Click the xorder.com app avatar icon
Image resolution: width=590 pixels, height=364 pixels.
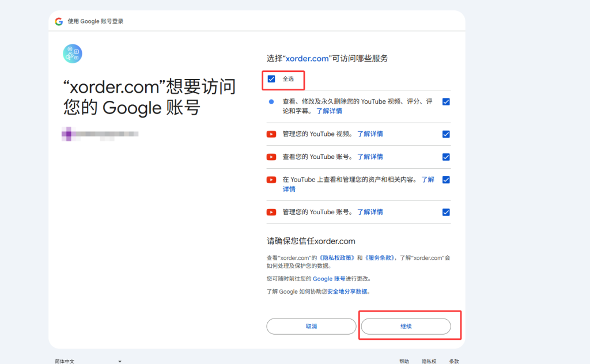click(x=73, y=54)
